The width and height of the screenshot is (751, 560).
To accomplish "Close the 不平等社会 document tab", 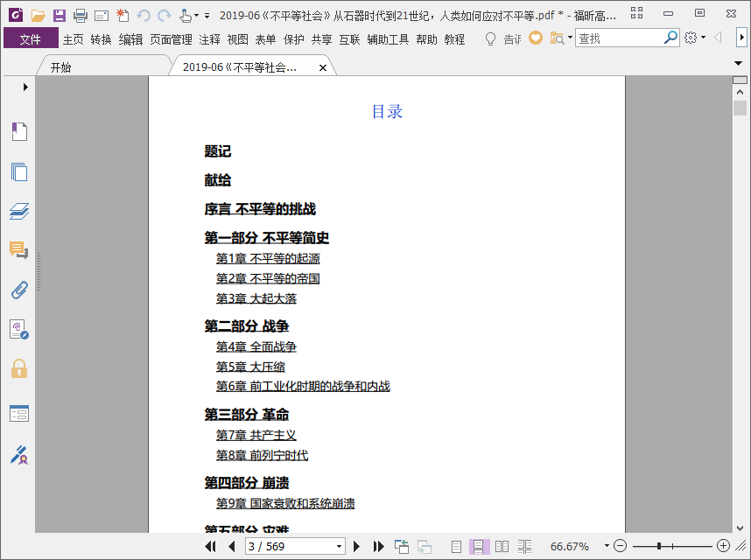I will point(323,68).
